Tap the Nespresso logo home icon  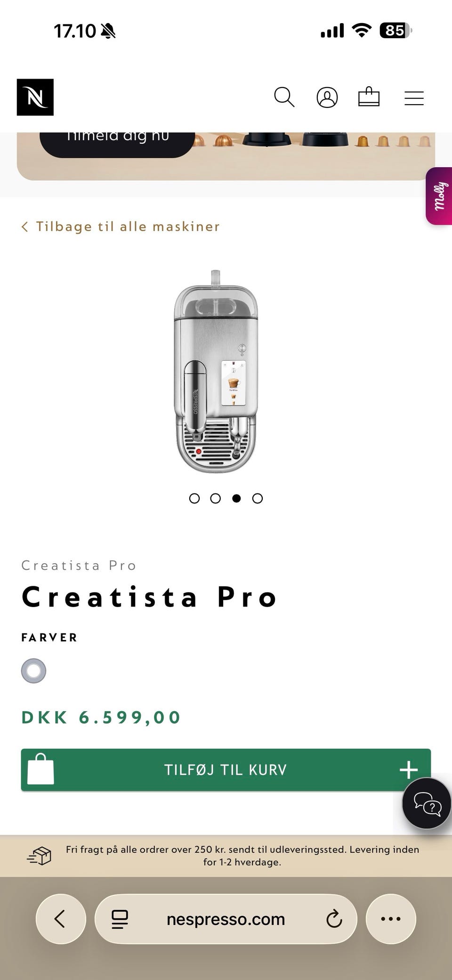(35, 97)
